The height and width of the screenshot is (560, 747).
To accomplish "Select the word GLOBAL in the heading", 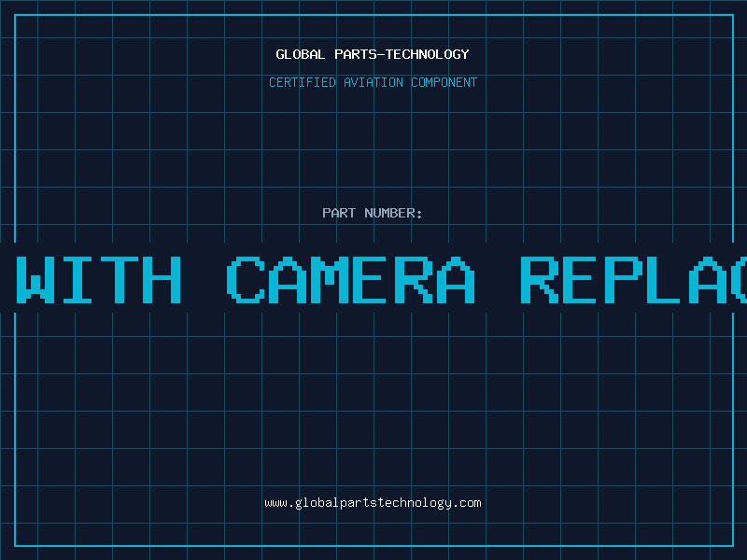I will pos(300,54).
